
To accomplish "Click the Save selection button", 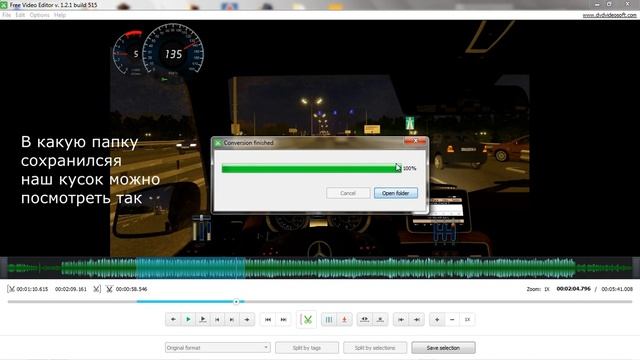I will [x=443, y=348].
